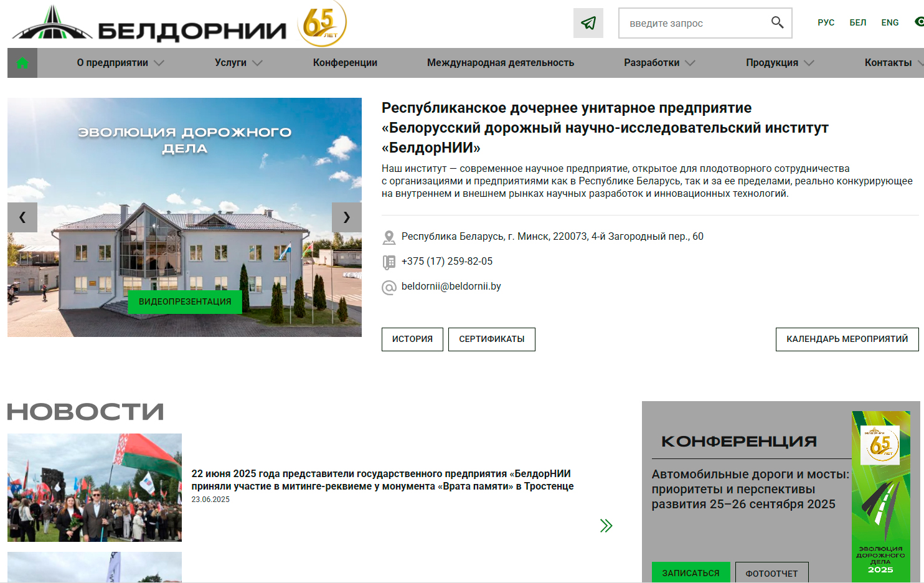The width and height of the screenshot is (924, 583).
Task: Click the ФОТООТЧЕТ button
Action: (771, 572)
